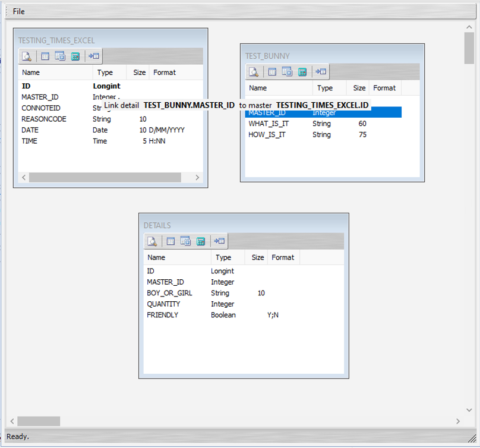Click Format column header in TESTING_TIMES_EXCEL
This screenshot has width=480, height=448.
click(176, 72)
